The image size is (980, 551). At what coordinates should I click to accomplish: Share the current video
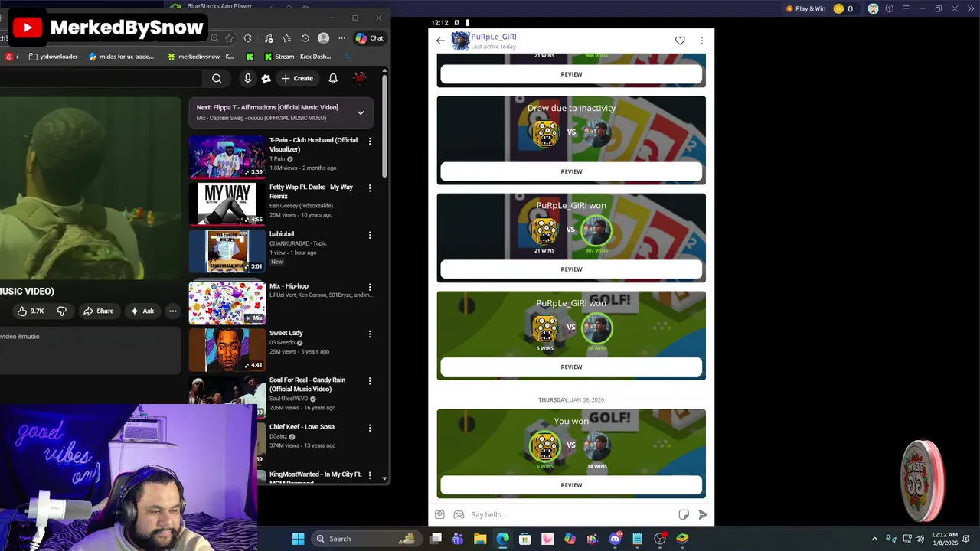tap(98, 311)
